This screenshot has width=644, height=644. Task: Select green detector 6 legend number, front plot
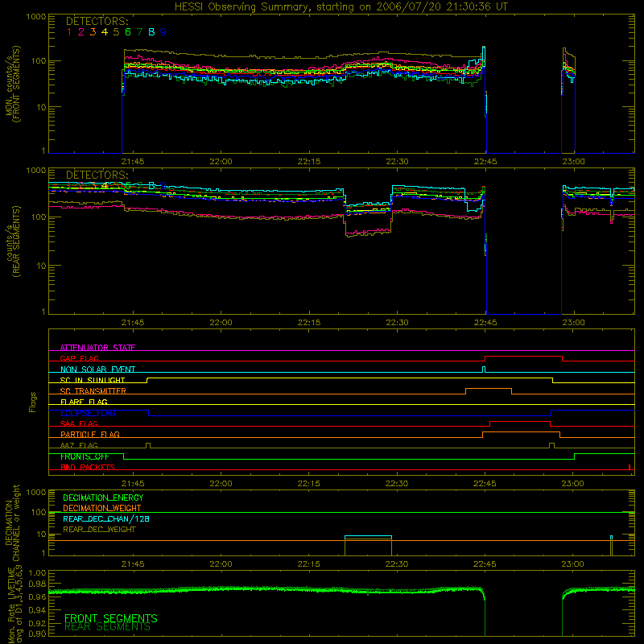point(128,32)
